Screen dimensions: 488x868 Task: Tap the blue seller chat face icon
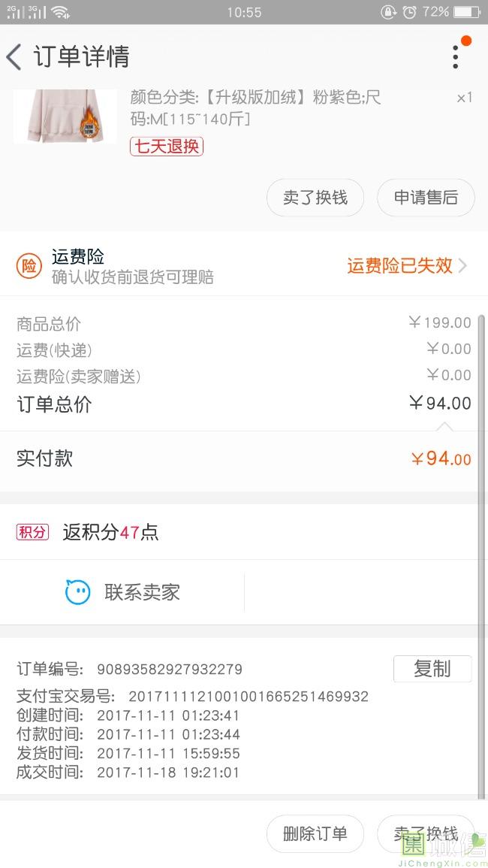coord(77,592)
